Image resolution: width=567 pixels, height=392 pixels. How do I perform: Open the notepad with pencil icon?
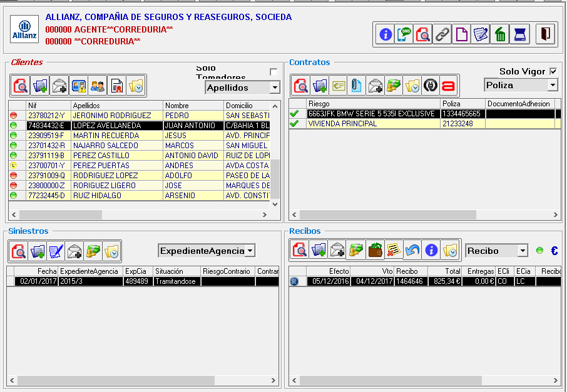click(x=481, y=34)
